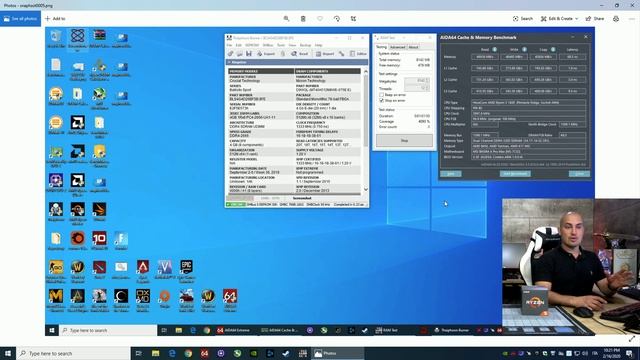Select the Testing tab in RAM Test

381,47
